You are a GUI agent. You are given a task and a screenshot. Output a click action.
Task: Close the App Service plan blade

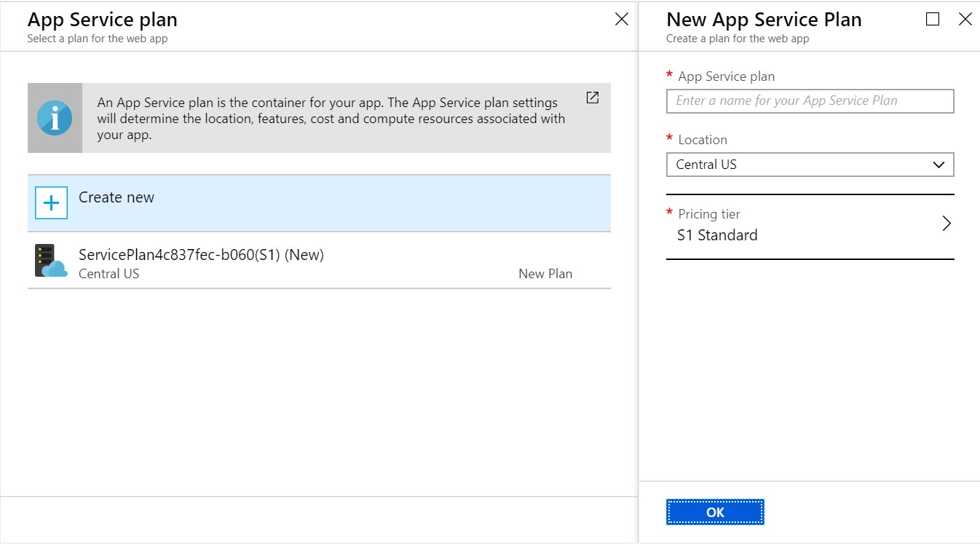click(621, 19)
